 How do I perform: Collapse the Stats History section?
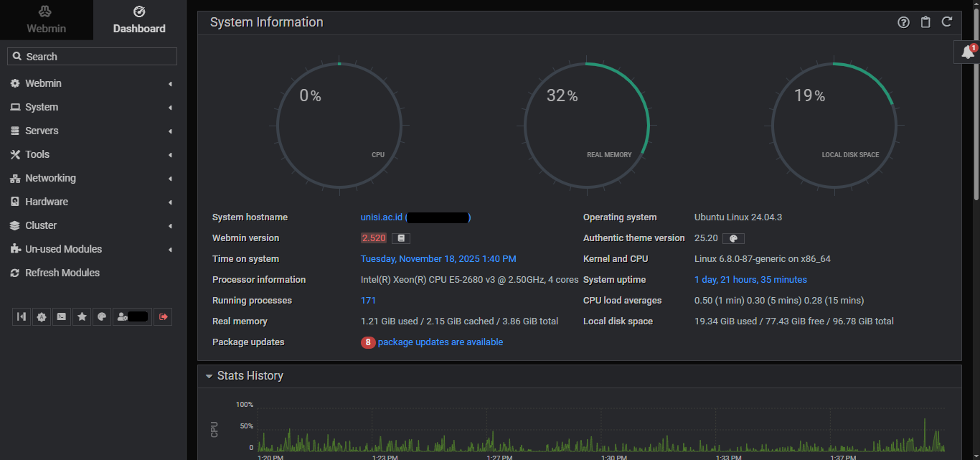[x=209, y=376]
